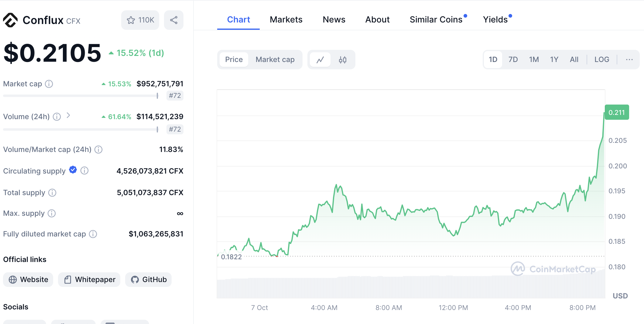Open Market cap info tooltip icon
Viewport: 644px width, 324px height.
coord(49,84)
